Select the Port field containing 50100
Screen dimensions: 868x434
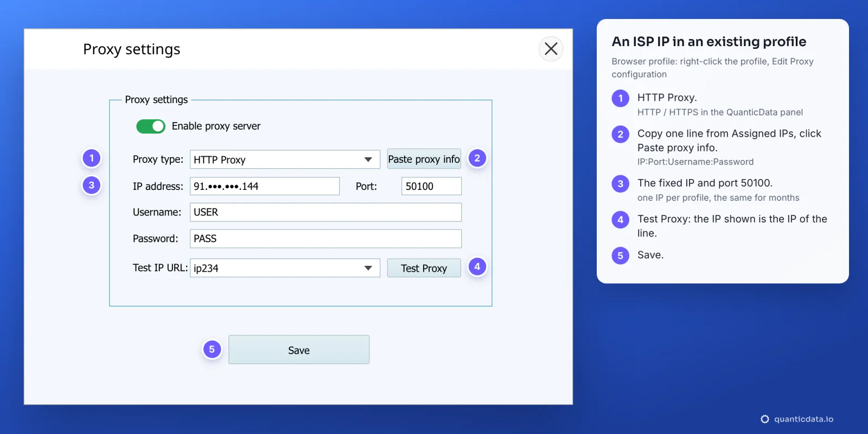click(431, 186)
